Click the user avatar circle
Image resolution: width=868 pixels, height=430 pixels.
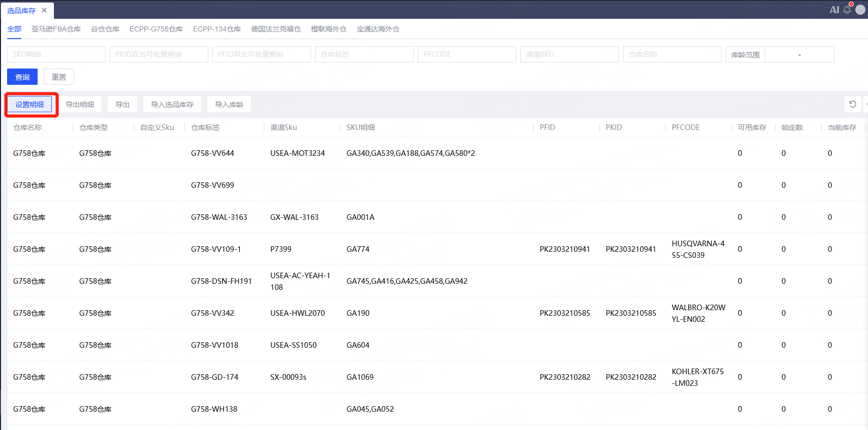860,10
